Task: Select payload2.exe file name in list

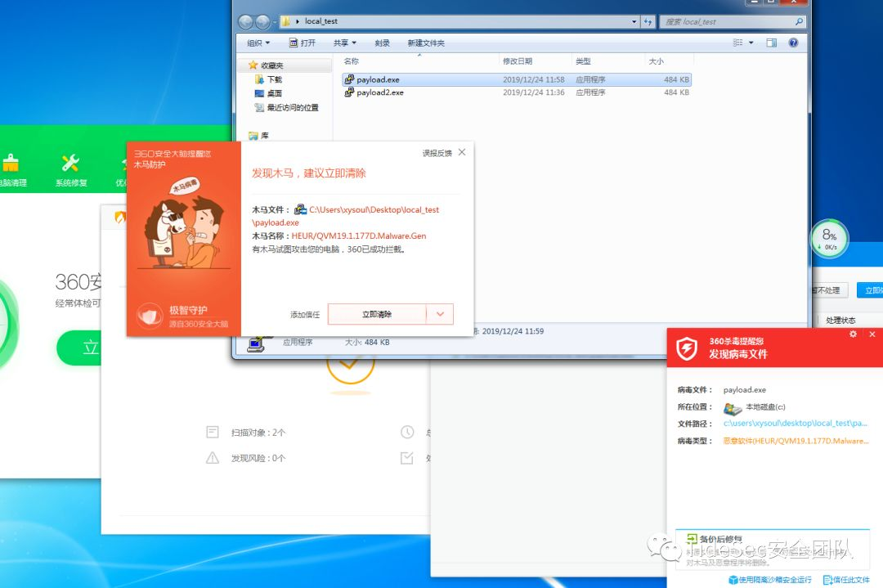Action: point(380,92)
